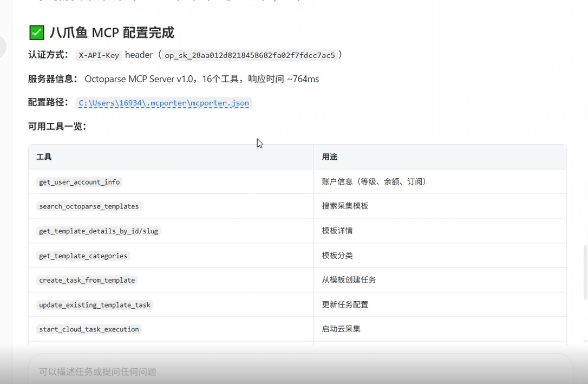Click the vertical scrollbar thumb
588x384 pixels.
[585, 272]
